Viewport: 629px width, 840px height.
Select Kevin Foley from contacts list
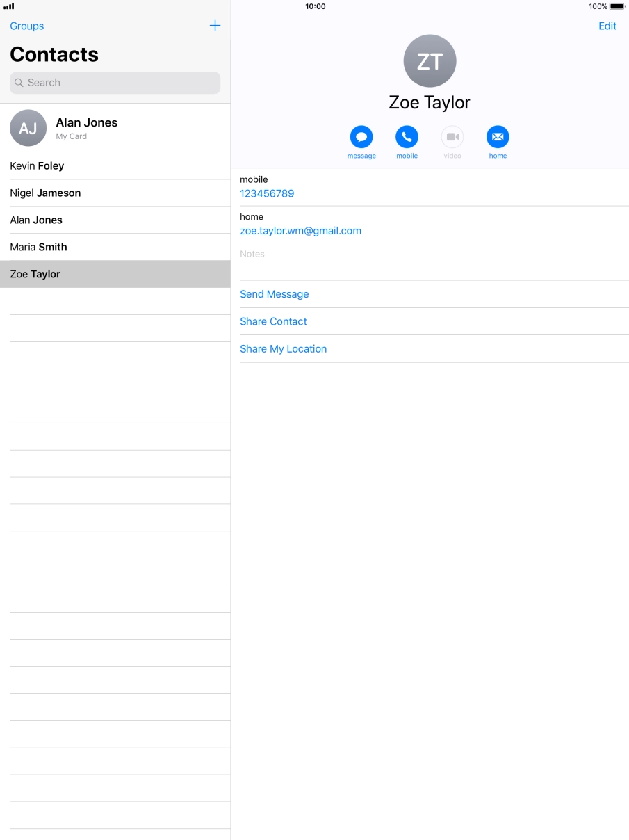pos(37,166)
